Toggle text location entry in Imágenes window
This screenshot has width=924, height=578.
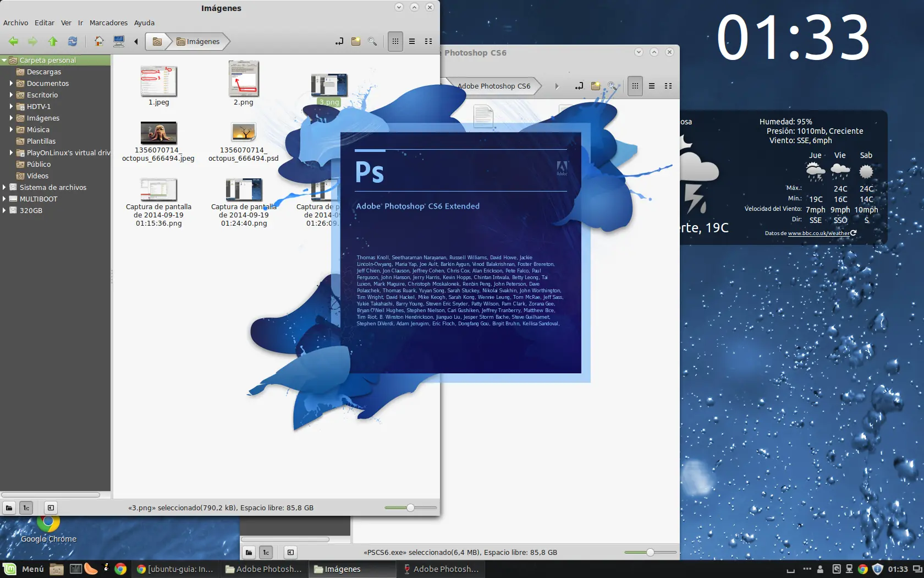(x=339, y=41)
